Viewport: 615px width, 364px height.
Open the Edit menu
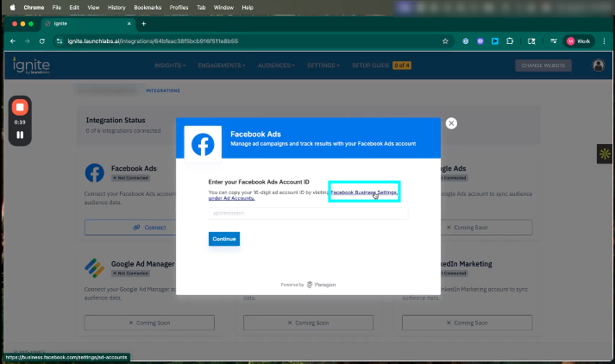pos(74,8)
